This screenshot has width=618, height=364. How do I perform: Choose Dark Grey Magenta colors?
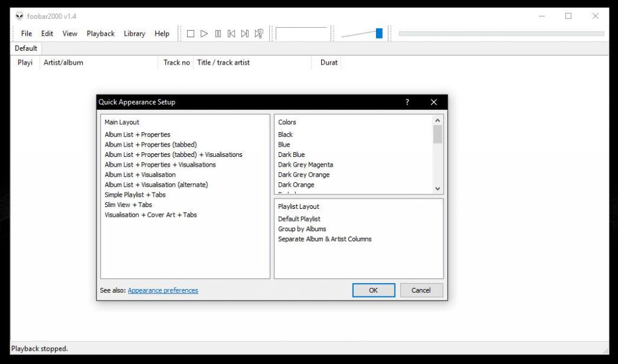(x=305, y=165)
